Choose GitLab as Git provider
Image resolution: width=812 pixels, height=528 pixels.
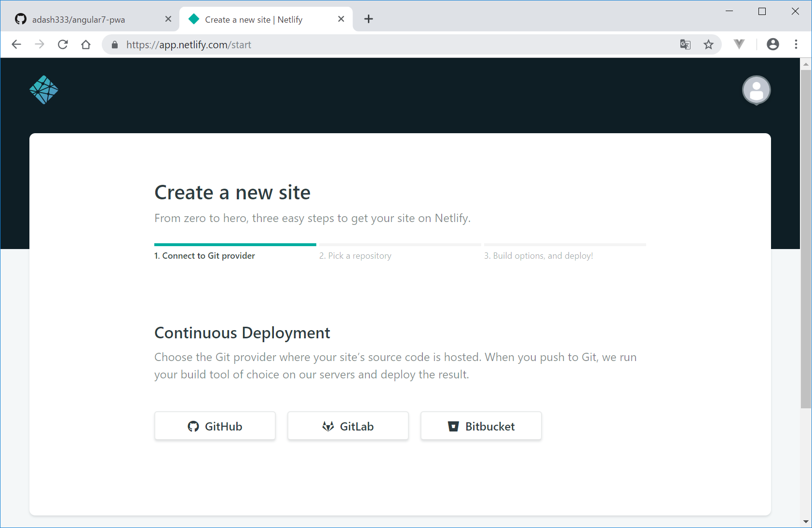(348, 426)
